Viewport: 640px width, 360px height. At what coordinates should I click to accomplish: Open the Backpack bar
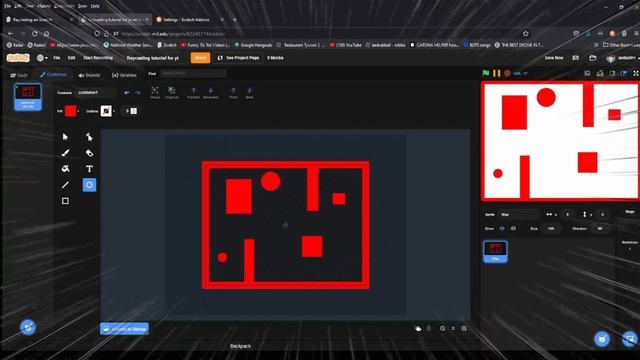pyautogui.click(x=240, y=346)
